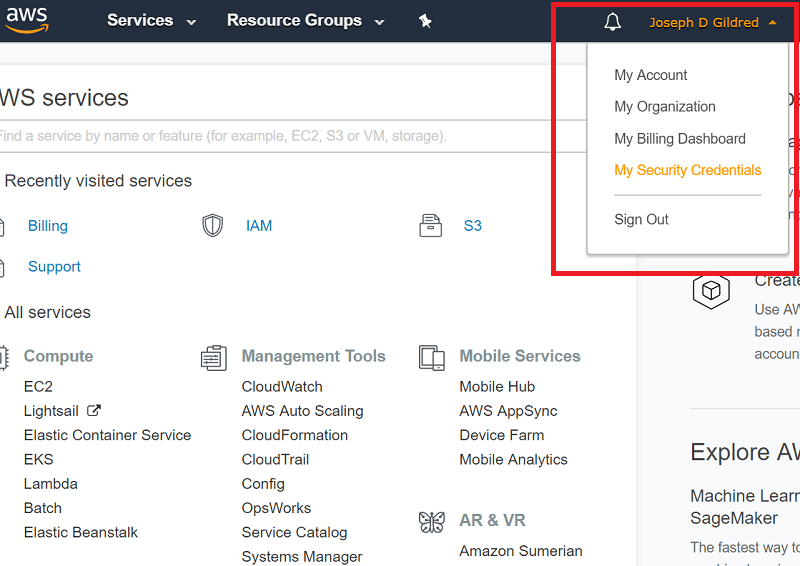800x566 pixels.
Task: Open Lightsail service
Action: point(51,411)
